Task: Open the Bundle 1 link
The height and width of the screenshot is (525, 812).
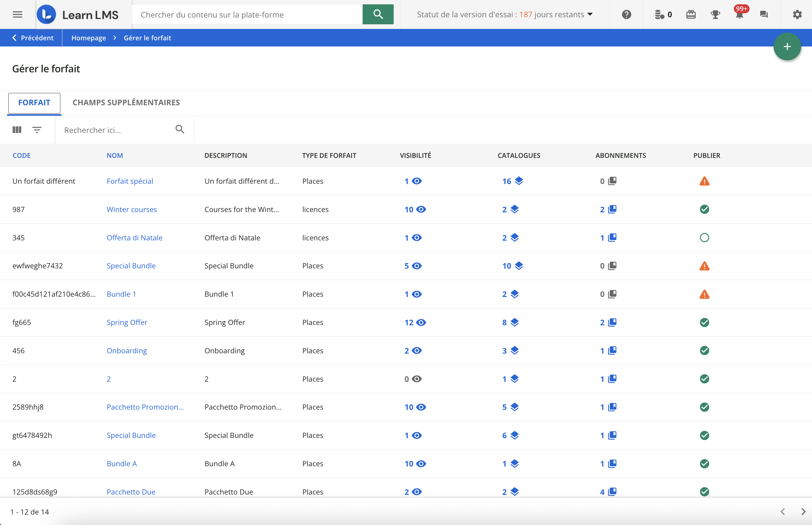Action: tap(121, 294)
